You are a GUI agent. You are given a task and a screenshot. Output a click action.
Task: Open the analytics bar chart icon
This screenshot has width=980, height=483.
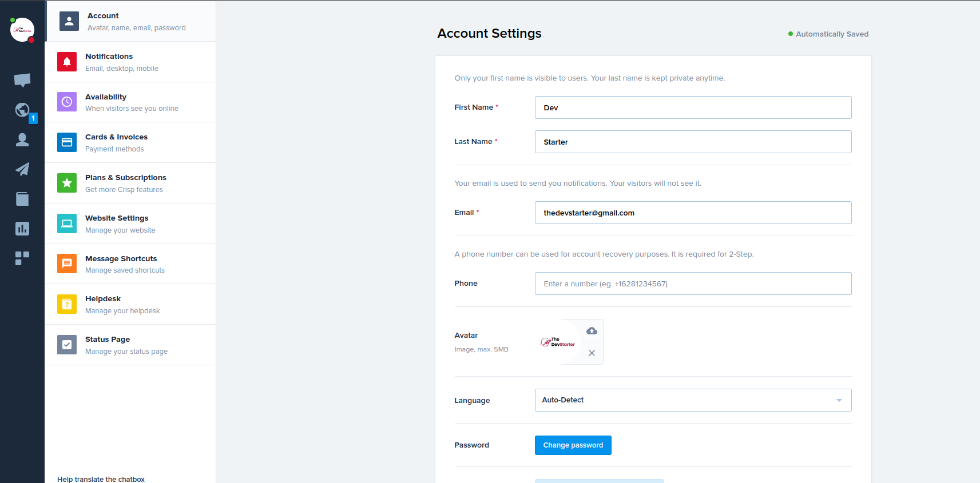click(22, 229)
